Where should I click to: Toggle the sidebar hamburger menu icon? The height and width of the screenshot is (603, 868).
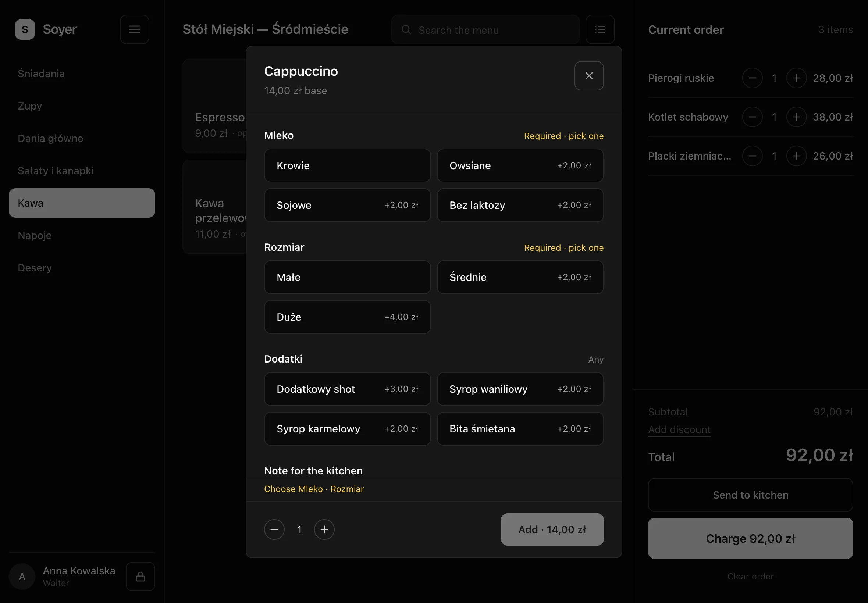[135, 29]
